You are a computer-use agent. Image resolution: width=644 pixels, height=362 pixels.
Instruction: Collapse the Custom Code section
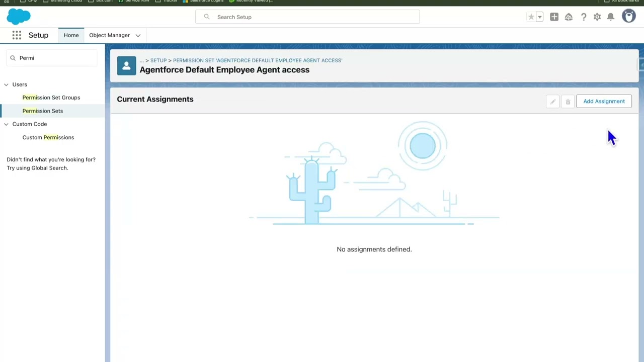click(x=6, y=124)
